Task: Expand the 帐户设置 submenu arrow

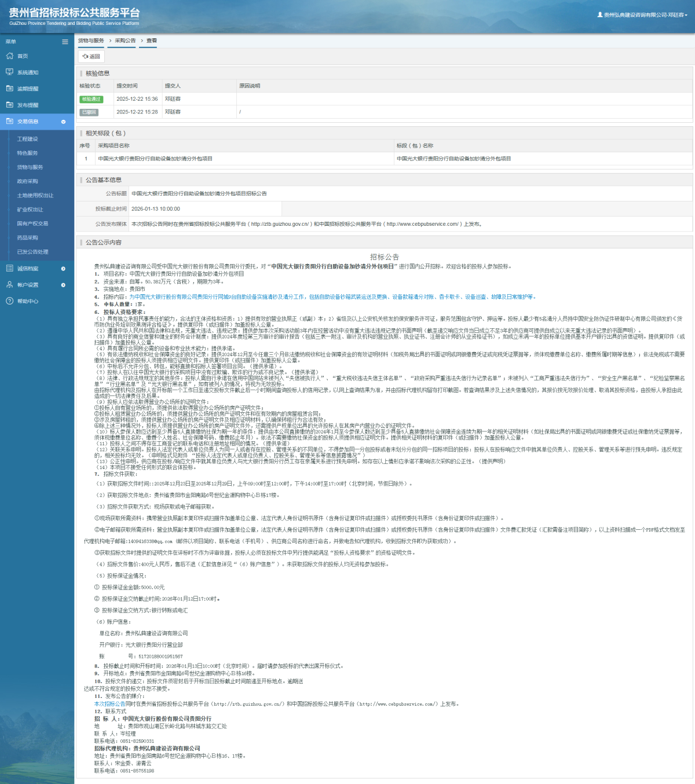Action: (x=63, y=285)
